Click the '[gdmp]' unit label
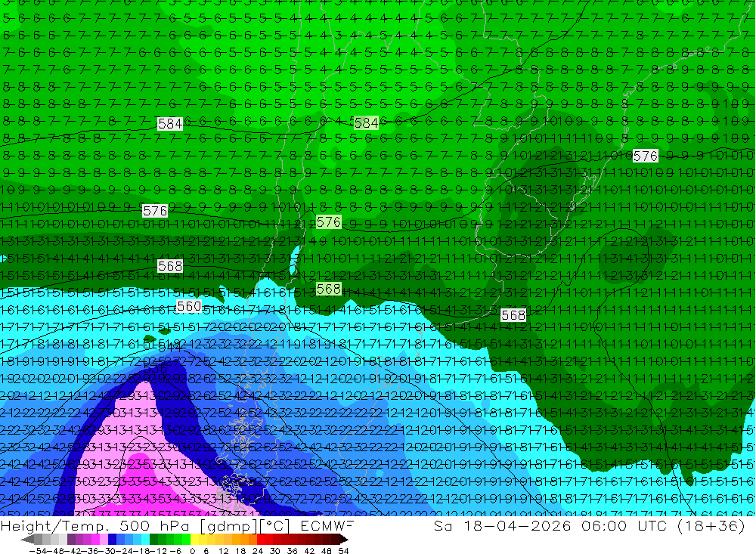 click(x=229, y=526)
